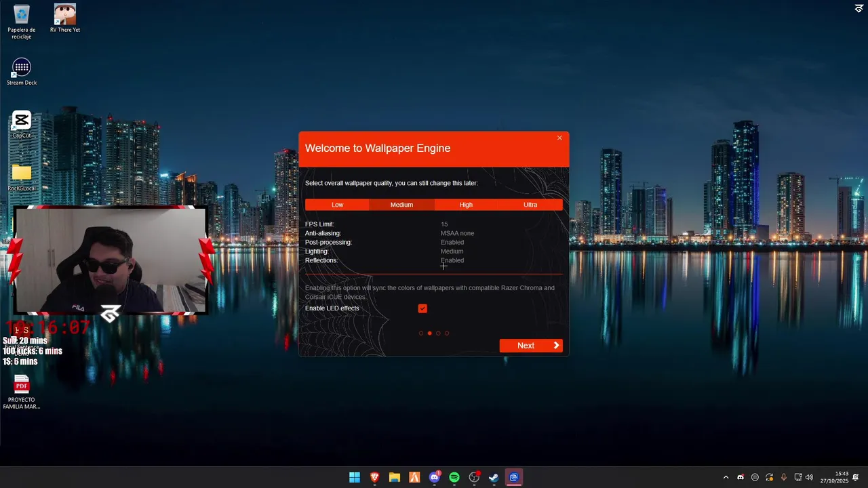Open OBS Studio from the taskbar

click(x=474, y=477)
